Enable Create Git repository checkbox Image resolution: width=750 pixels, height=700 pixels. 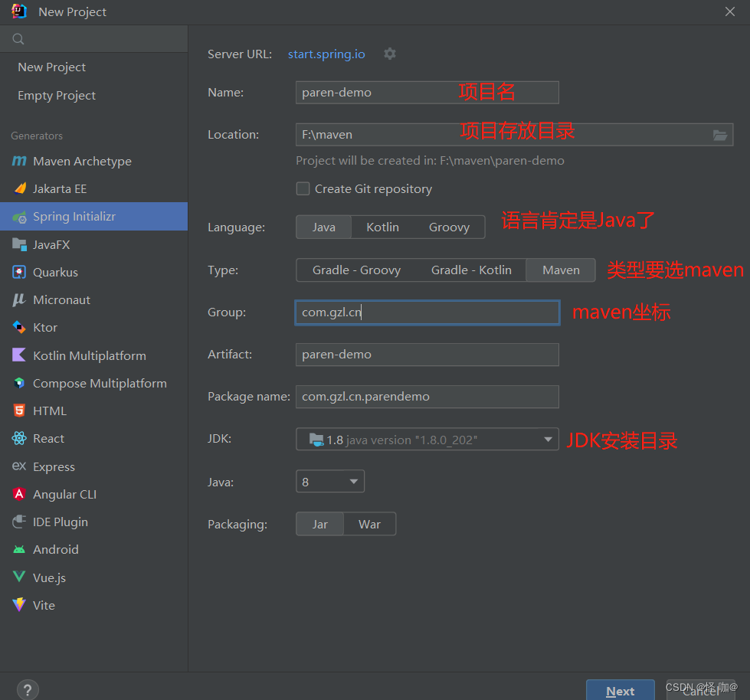pos(303,189)
